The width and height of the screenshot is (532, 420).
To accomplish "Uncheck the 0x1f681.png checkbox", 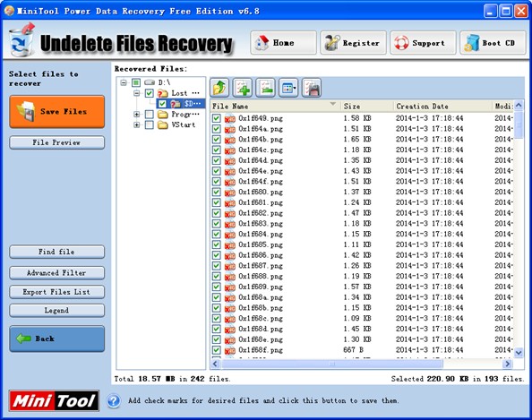I will tap(217, 202).
